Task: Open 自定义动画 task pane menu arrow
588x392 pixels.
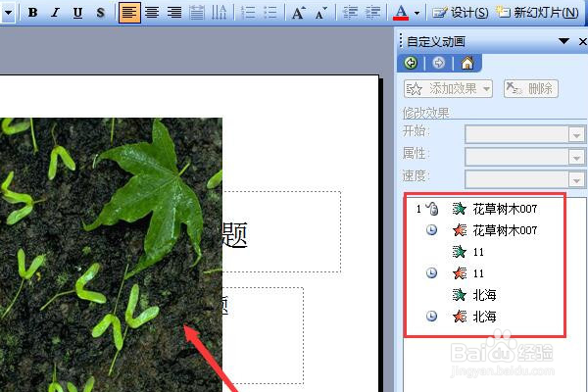Action: 563,41
